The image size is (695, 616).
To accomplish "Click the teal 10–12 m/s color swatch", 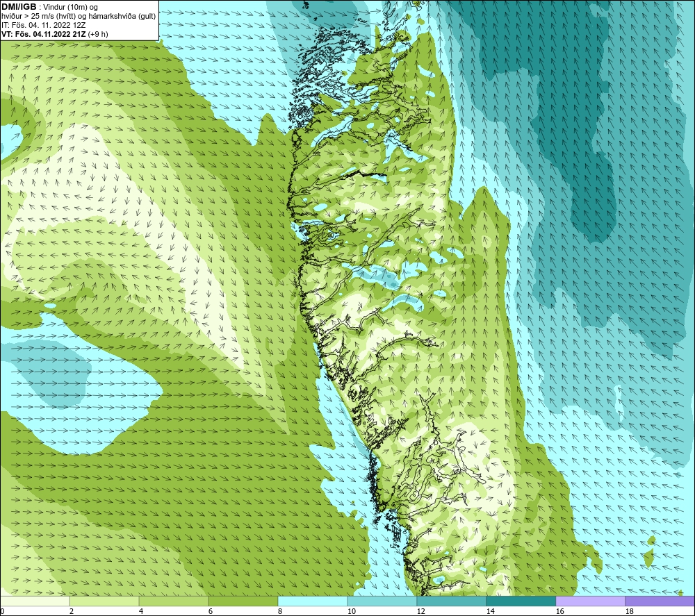I will click(x=382, y=601).
